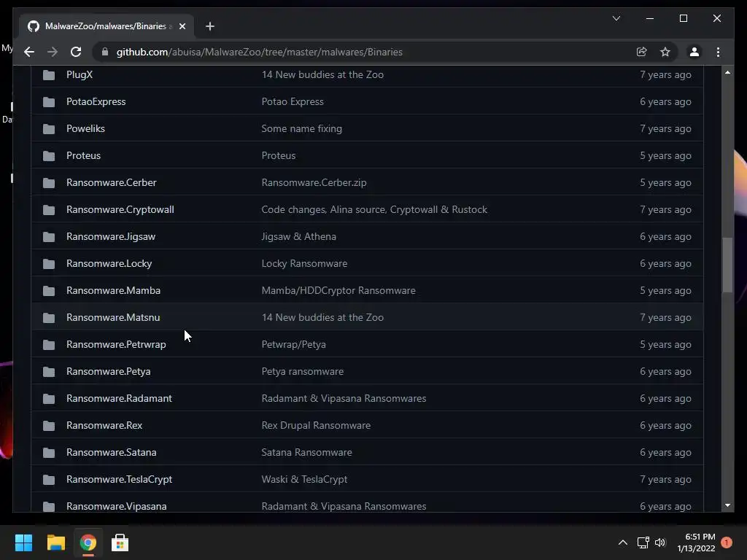Reload the GitHub page
The height and width of the screenshot is (560, 747).
tap(76, 52)
